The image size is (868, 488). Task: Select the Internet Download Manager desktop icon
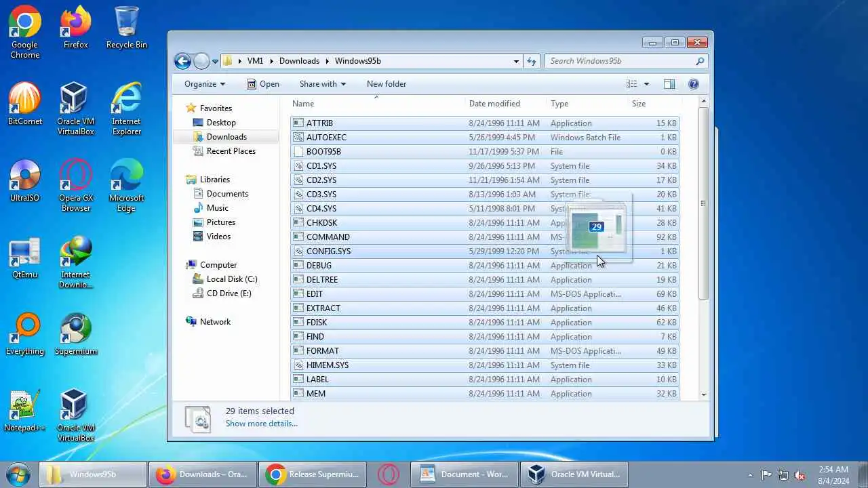[x=75, y=263]
